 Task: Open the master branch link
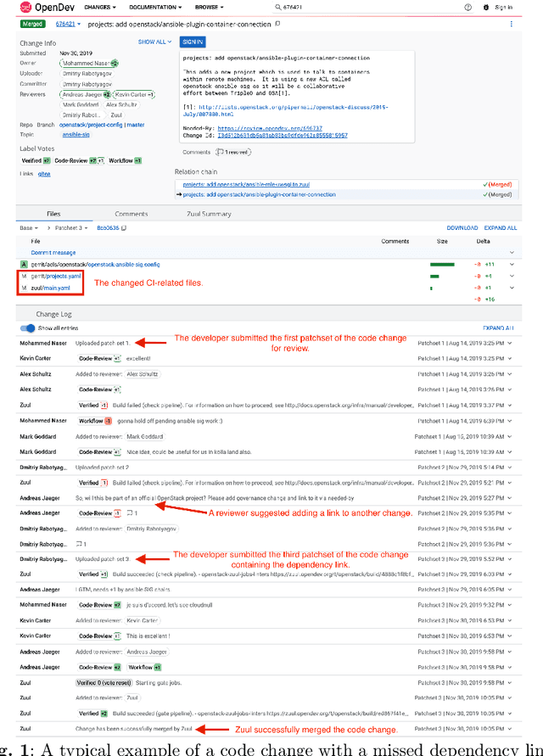tap(136, 125)
